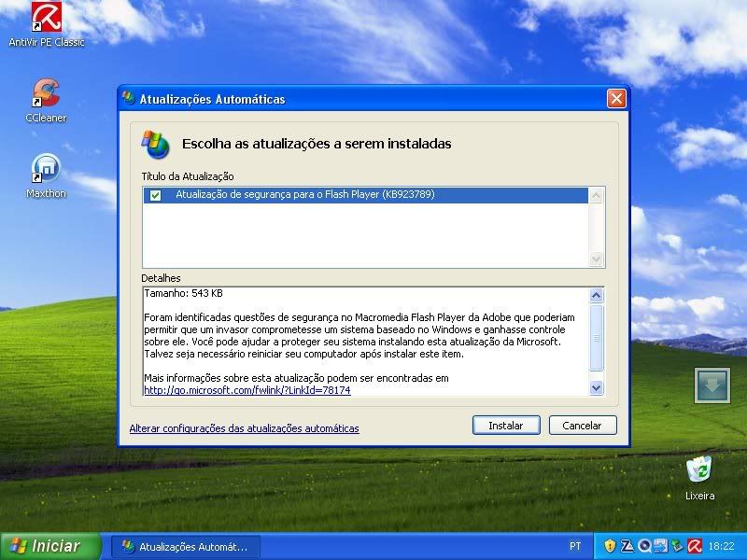Click the ZoneAlarm tray icon

pyautogui.click(x=627, y=546)
